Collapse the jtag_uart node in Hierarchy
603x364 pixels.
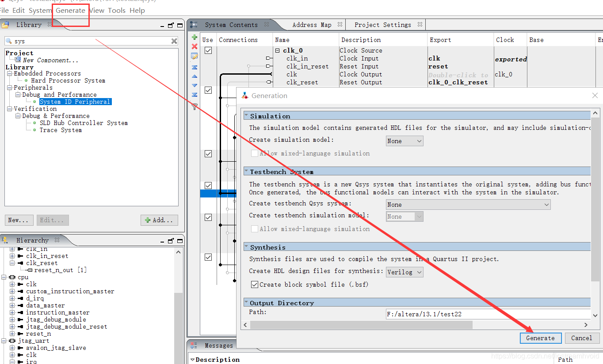4,341
